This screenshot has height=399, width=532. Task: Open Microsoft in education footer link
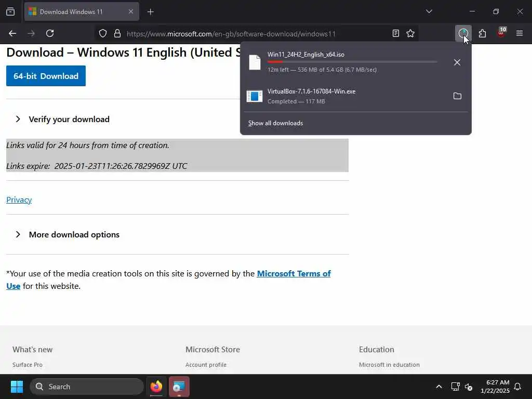point(389,365)
